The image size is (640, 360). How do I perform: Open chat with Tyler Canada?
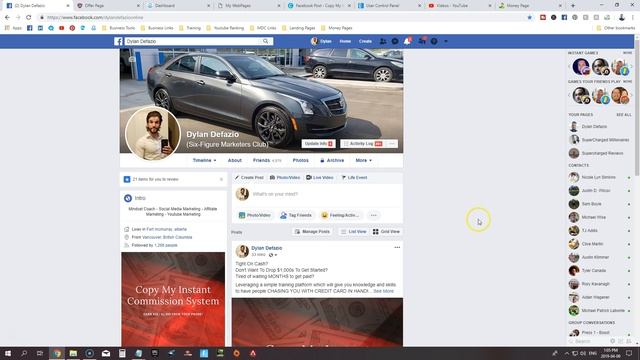click(x=599, y=271)
